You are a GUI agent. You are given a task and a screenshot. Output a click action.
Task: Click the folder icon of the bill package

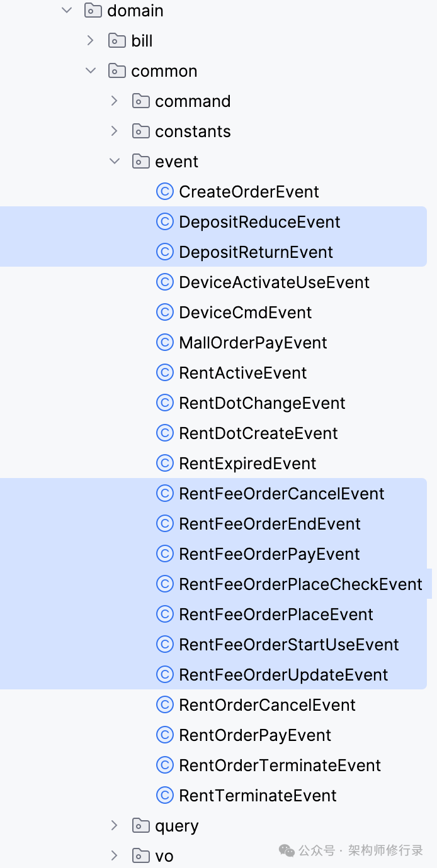point(116,41)
